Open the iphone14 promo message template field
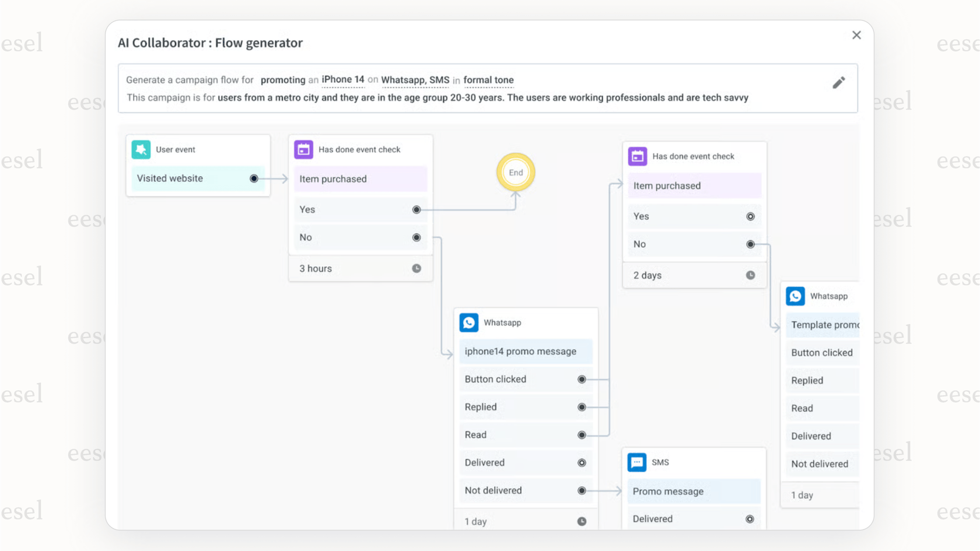 pyautogui.click(x=525, y=351)
